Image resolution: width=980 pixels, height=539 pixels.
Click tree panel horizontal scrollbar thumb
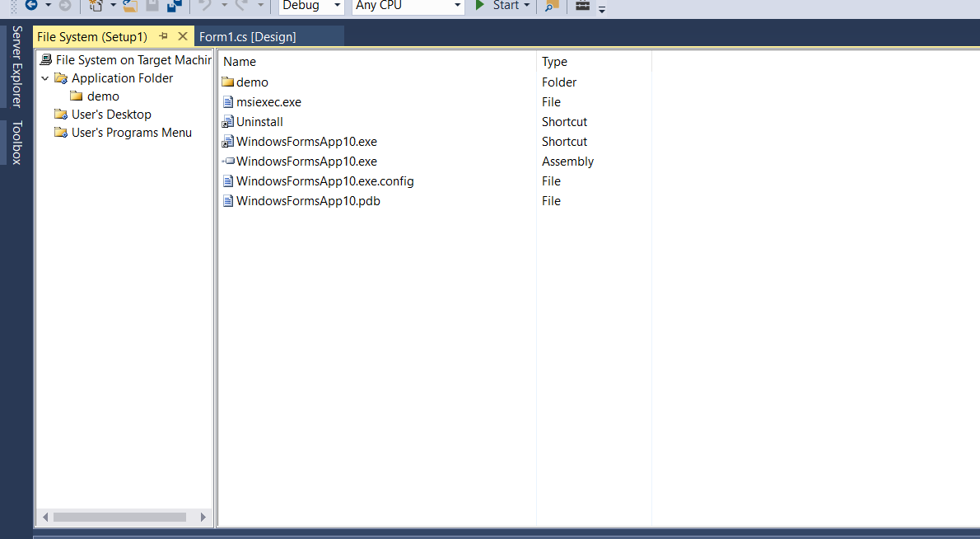pos(119,517)
